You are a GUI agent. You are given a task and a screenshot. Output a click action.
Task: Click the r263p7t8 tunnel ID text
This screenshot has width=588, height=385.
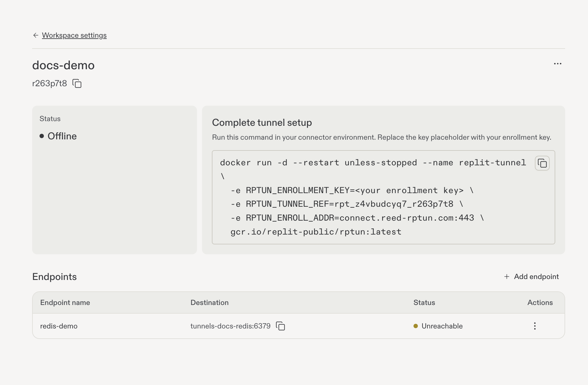click(x=49, y=83)
